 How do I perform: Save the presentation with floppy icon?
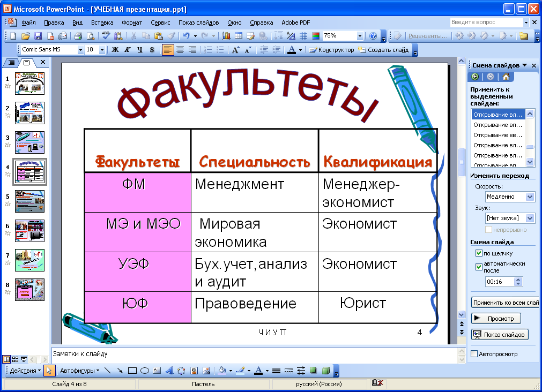(38, 36)
